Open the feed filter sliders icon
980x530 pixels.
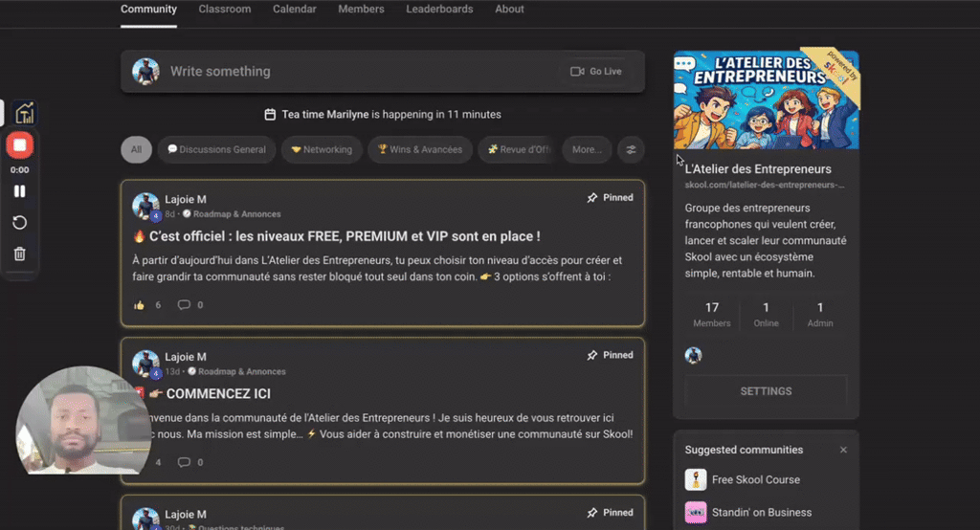coord(631,150)
